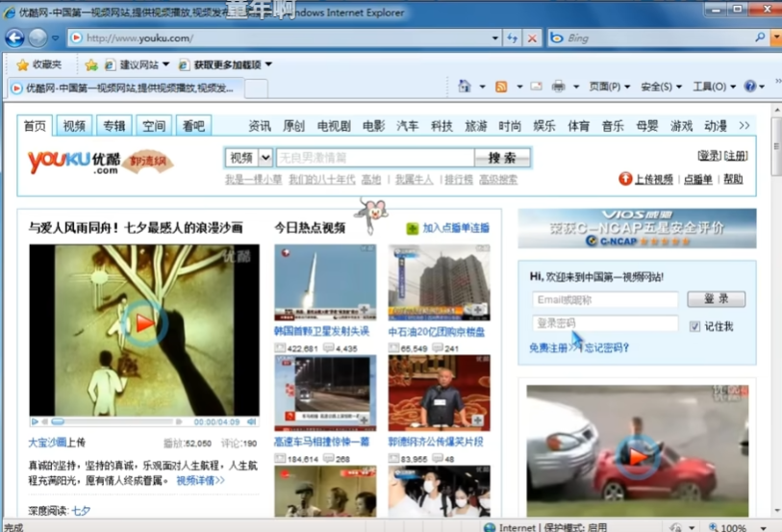Open the 视频 search type dropdown
Screen dimensions: 782x532
248,158
